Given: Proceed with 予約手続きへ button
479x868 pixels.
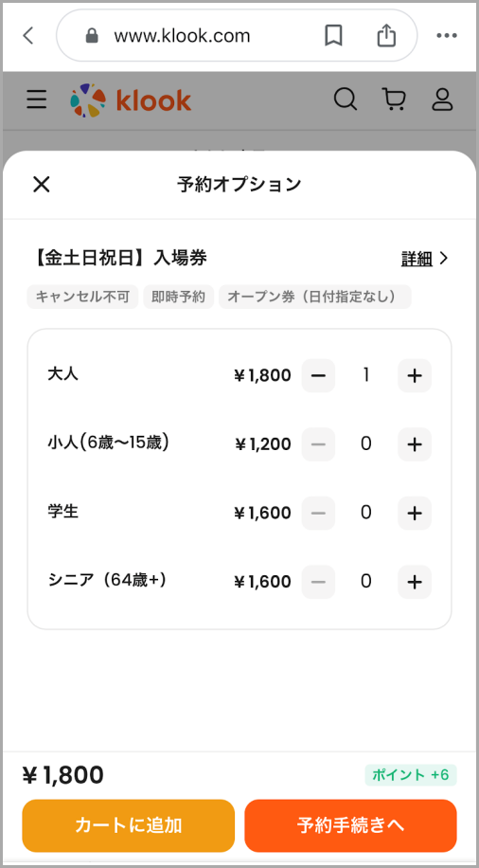Looking at the screenshot, I should point(350,825).
